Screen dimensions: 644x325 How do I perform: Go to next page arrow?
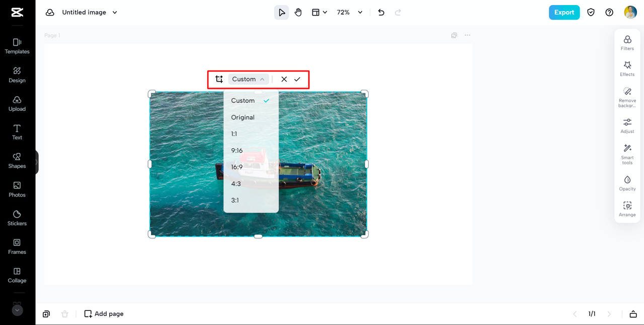pos(609,314)
